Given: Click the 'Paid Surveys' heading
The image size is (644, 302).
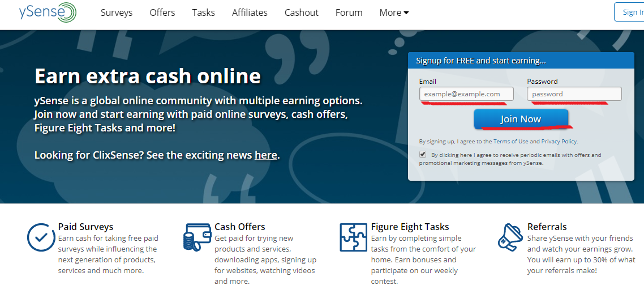Looking at the screenshot, I should click(85, 227).
